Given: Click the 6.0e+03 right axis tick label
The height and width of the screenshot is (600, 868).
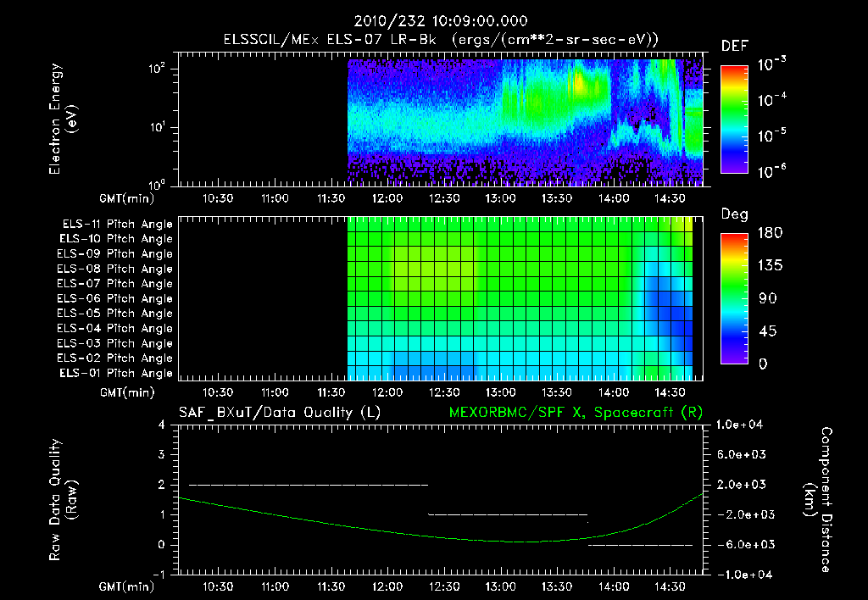Looking at the screenshot, I should pos(742,454).
